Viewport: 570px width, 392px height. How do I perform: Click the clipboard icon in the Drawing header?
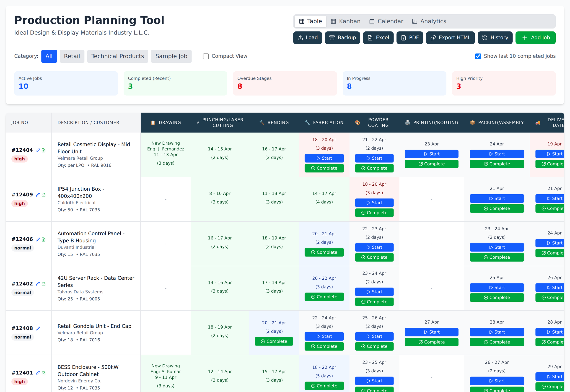tap(153, 122)
